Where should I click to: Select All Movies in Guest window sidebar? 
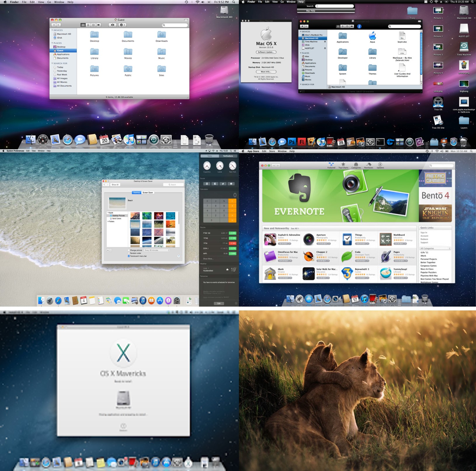tap(62, 82)
